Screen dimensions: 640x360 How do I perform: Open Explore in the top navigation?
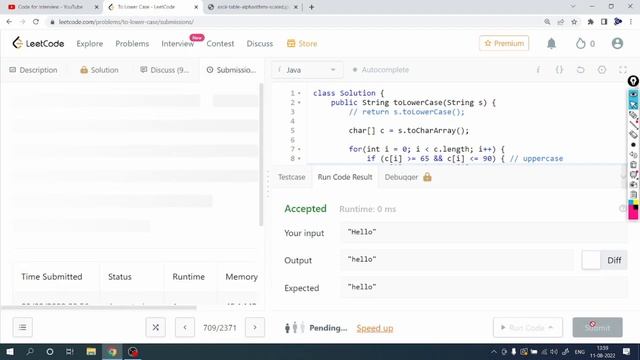click(x=89, y=44)
